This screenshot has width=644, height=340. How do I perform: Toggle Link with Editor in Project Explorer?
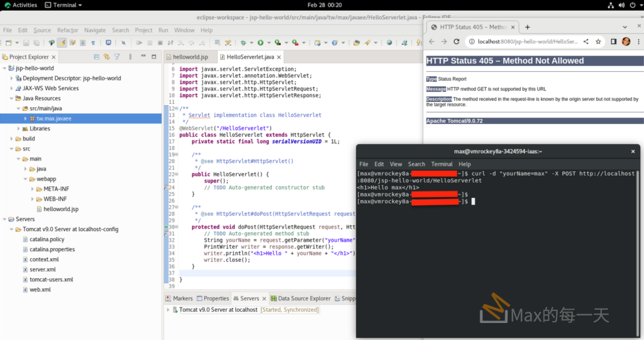pyautogui.click(x=106, y=57)
